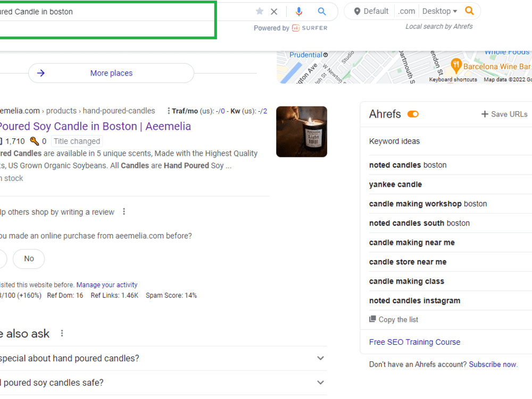Image resolution: width=532 pixels, height=399 pixels.
Task: Click the star bookmark icon in search bar
Action: (x=260, y=12)
